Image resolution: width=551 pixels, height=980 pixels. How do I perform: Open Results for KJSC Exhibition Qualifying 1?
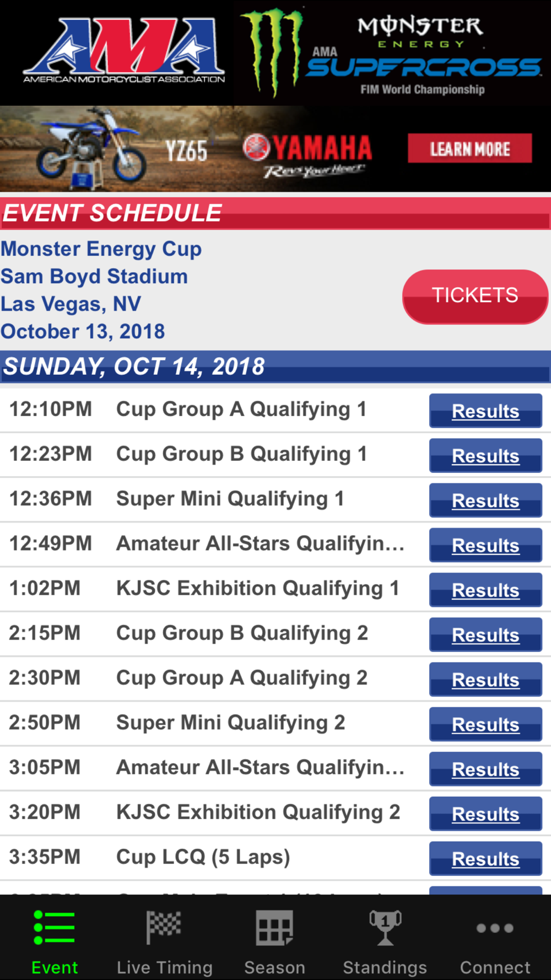[x=485, y=590]
